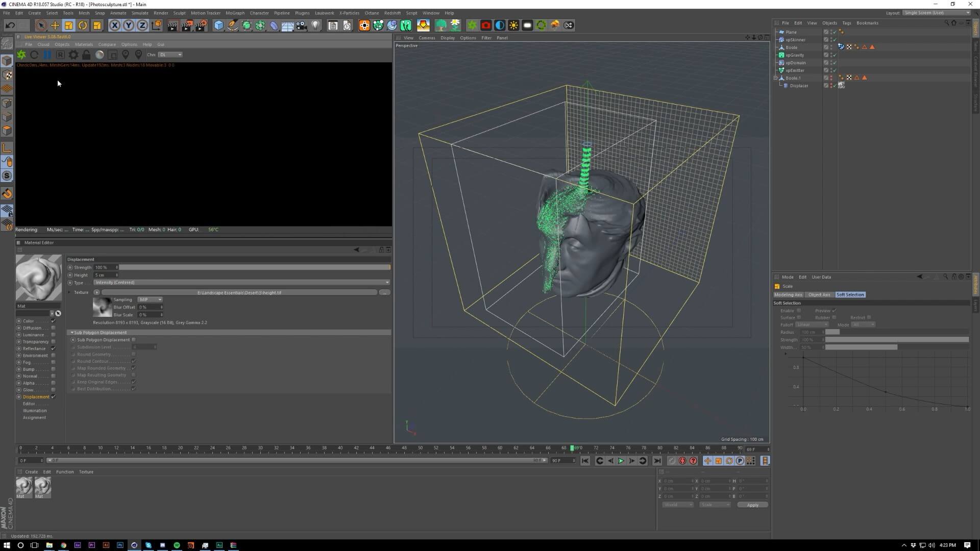The height and width of the screenshot is (551, 980).
Task: Click the Apply button
Action: coord(752,505)
